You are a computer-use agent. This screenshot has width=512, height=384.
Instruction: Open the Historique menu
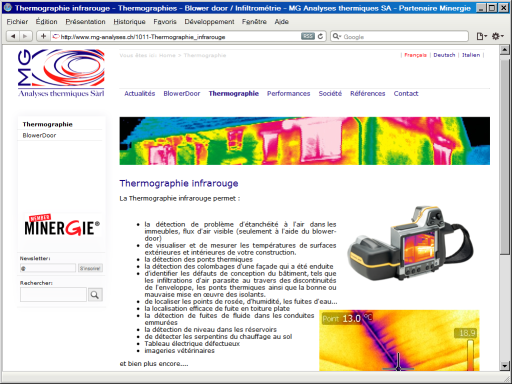coord(129,22)
